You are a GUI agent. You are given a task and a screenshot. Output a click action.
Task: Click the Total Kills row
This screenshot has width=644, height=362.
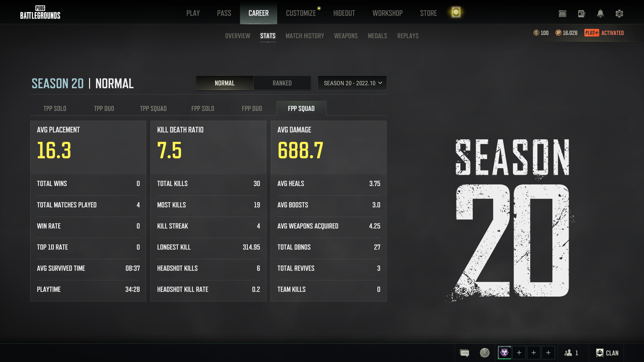pos(209,184)
